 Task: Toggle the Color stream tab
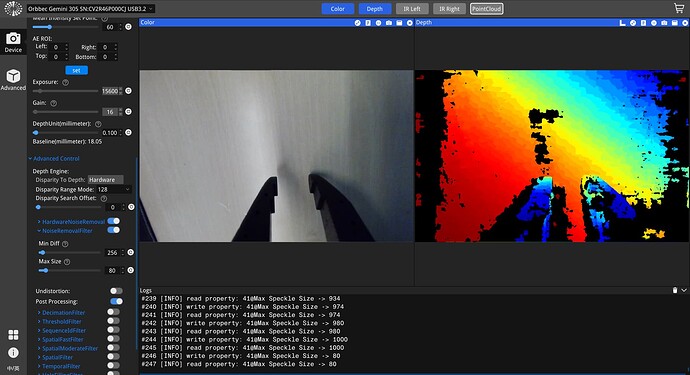[x=338, y=9]
